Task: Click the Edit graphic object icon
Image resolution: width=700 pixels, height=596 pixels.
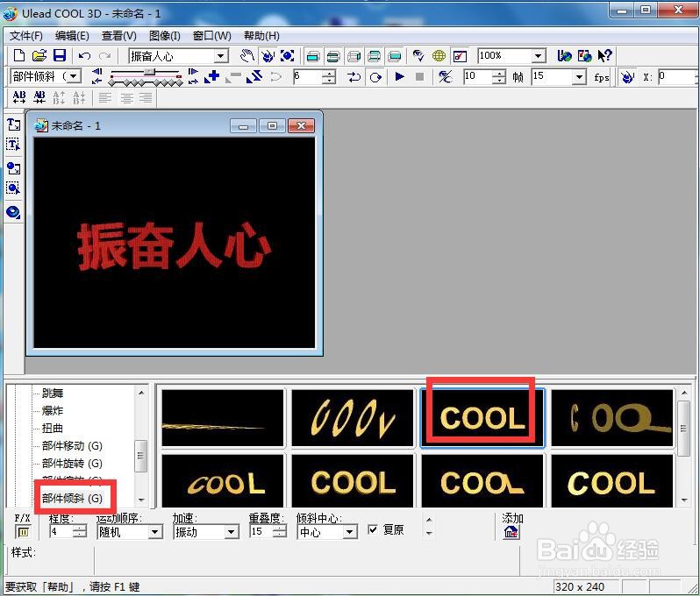Action: (13, 188)
